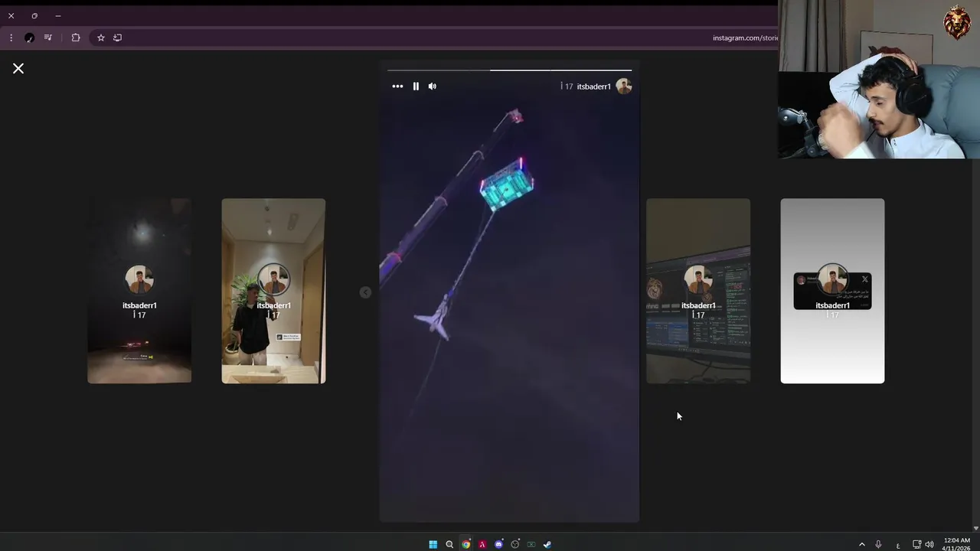Pause the playing story
980x551 pixels.
[416, 86]
